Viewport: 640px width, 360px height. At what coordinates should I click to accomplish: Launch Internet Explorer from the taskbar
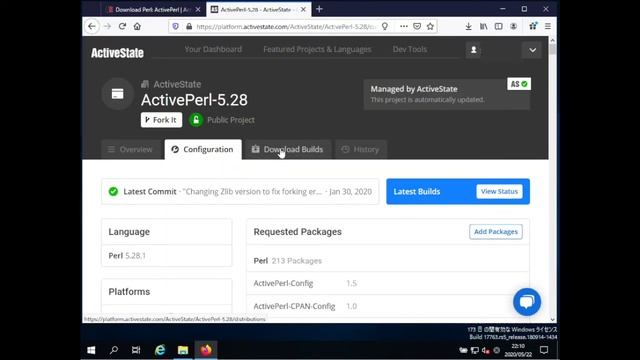pos(160,350)
